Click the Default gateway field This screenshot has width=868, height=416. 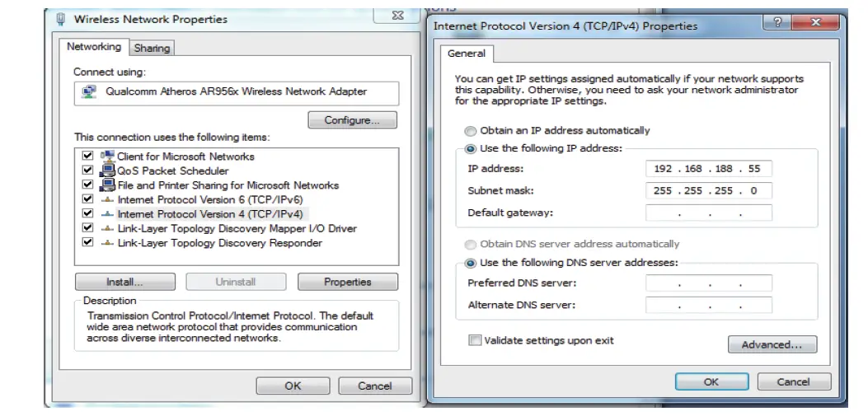point(708,213)
